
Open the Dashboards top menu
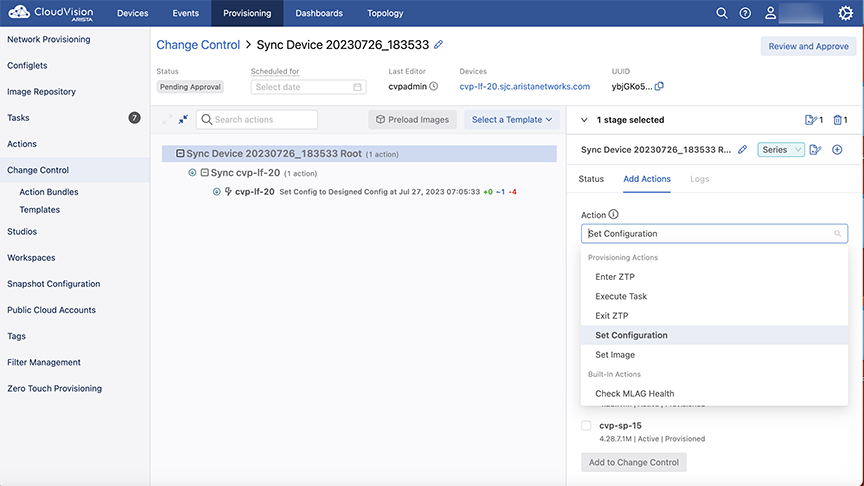click(319, 13)
